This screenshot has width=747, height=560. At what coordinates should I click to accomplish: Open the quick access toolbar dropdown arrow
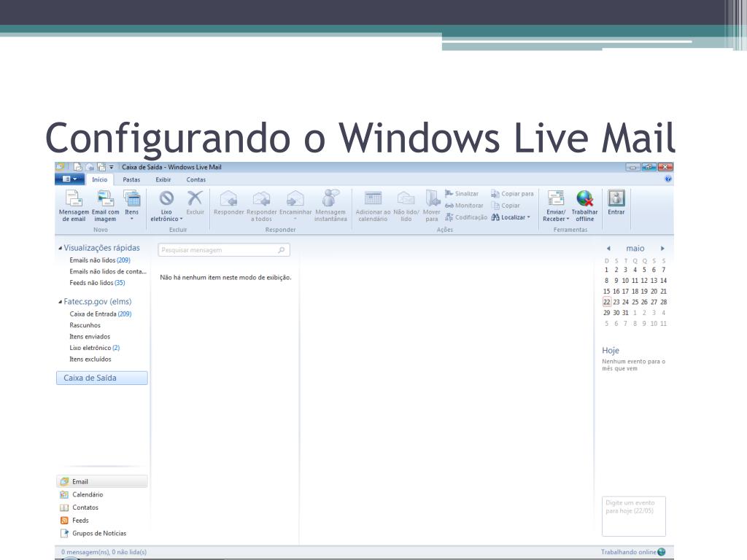tap(112, 167)
